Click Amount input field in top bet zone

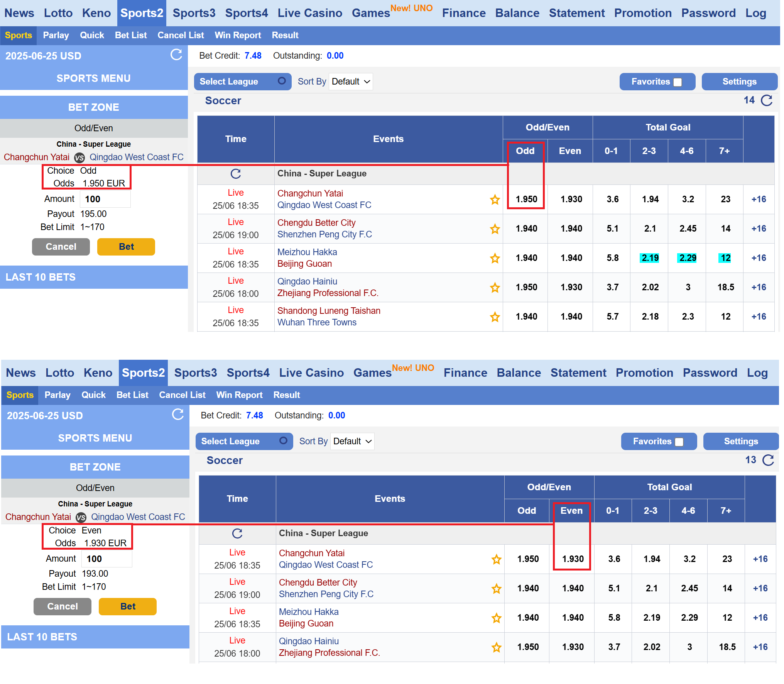click(105, 199)
